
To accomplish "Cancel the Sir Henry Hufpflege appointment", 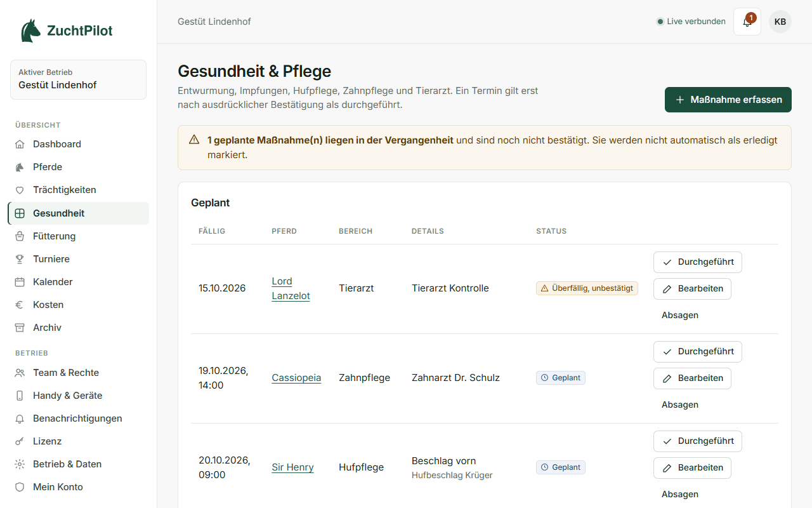I will [x=680, y=494].
